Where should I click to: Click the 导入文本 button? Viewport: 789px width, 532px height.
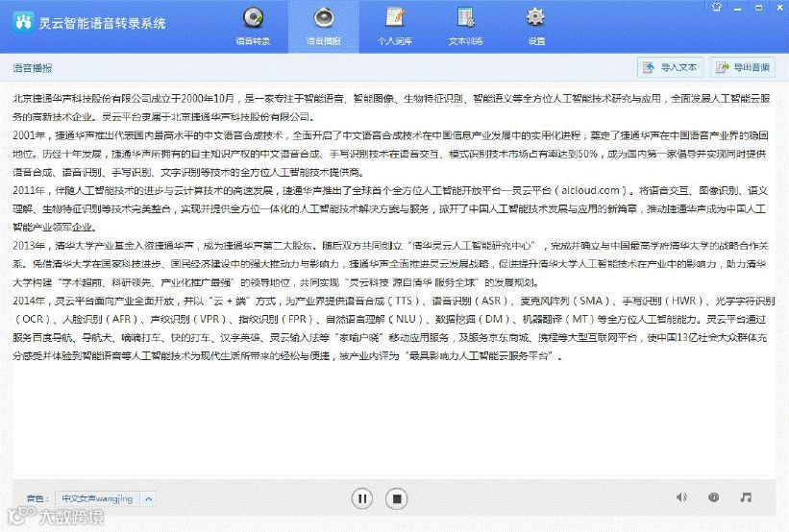(671, 67)
